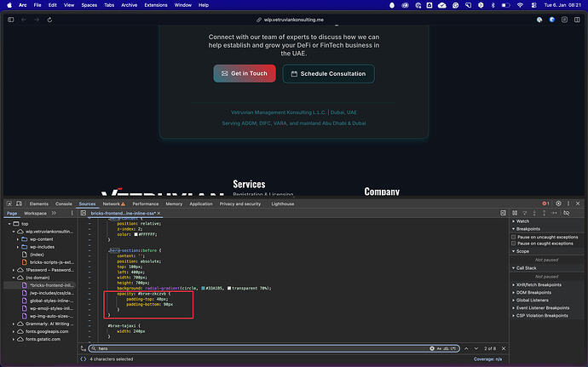Click the #FFFFFF color swatch

point(136,234)
